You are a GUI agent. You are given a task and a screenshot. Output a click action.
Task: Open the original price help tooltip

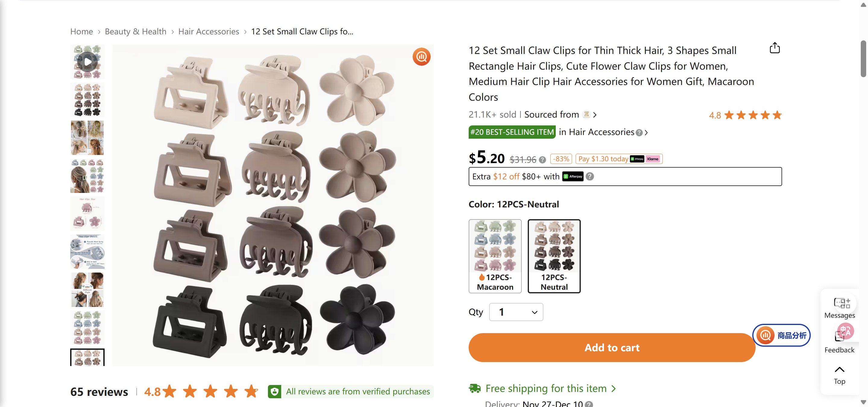pos(542,160)
